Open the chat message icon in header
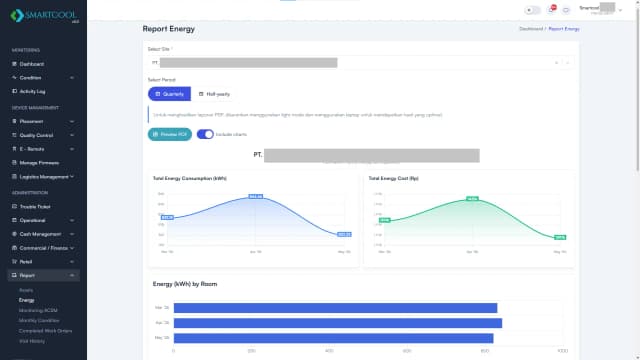The image size is (640, 360). click(566, 10)
